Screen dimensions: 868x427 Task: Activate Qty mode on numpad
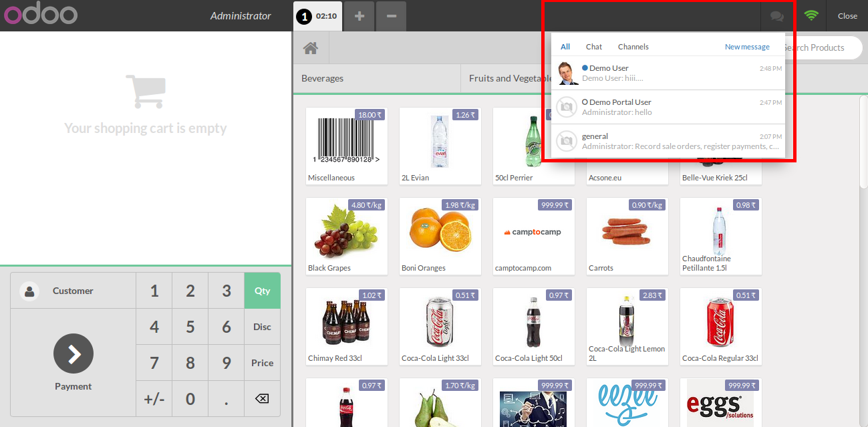click(262, 291)
